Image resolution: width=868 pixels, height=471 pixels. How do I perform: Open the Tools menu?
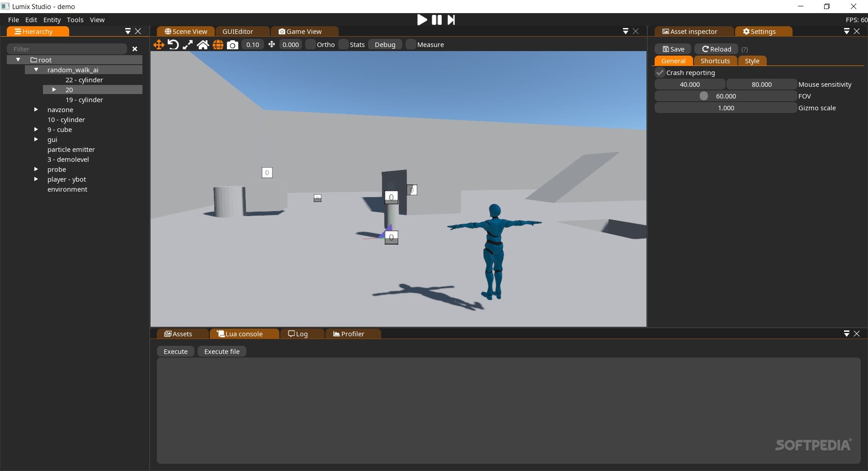click(75, 20)
